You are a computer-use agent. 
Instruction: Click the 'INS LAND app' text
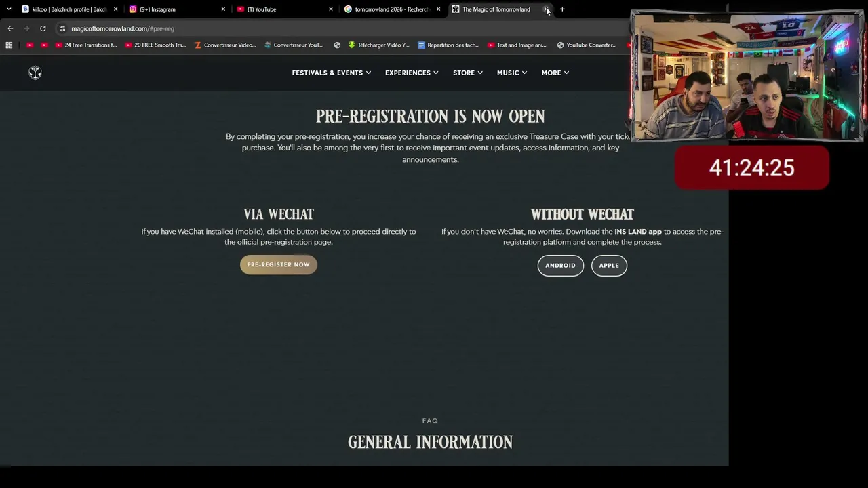pos(638,232)
